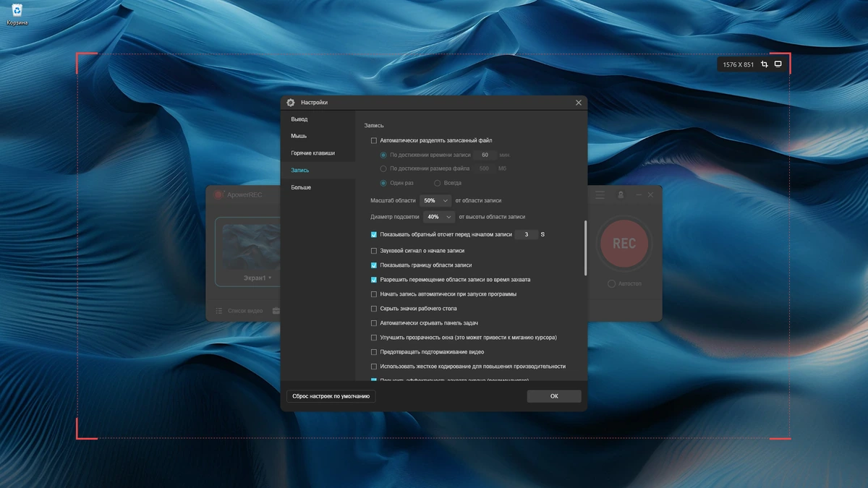Close the ApowerREC main window
The height and width of the screenshot is (488, 868).
[650, 195]
